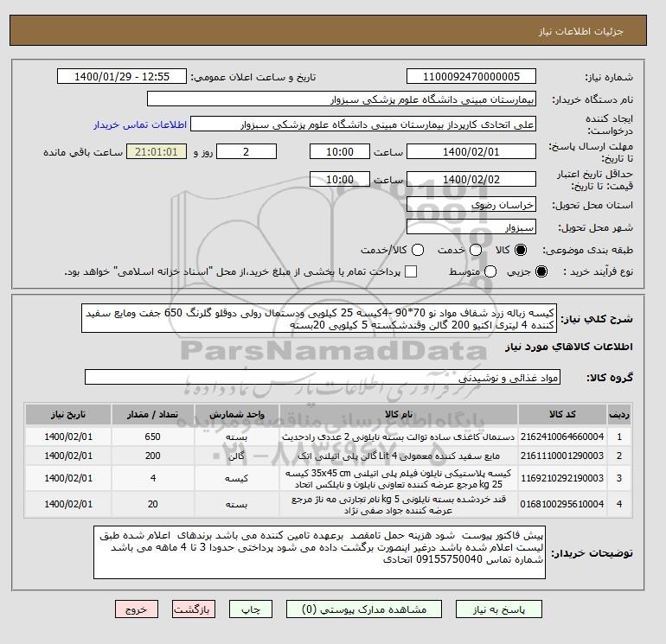Click quantity cell showing 200
666x644 pixels.
tap(153, 456)
